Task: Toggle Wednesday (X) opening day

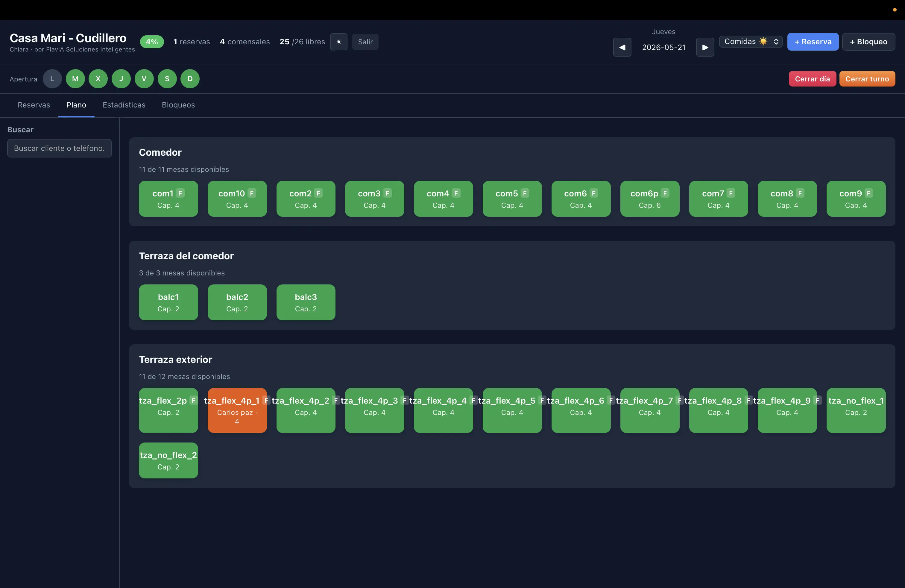Action: tap(98, 79)
